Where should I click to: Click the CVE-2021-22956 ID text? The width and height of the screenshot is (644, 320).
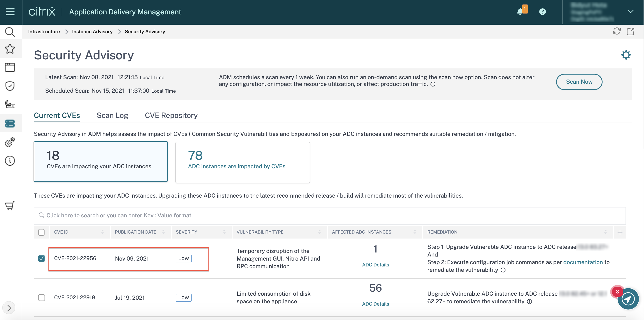coord(75,258)
